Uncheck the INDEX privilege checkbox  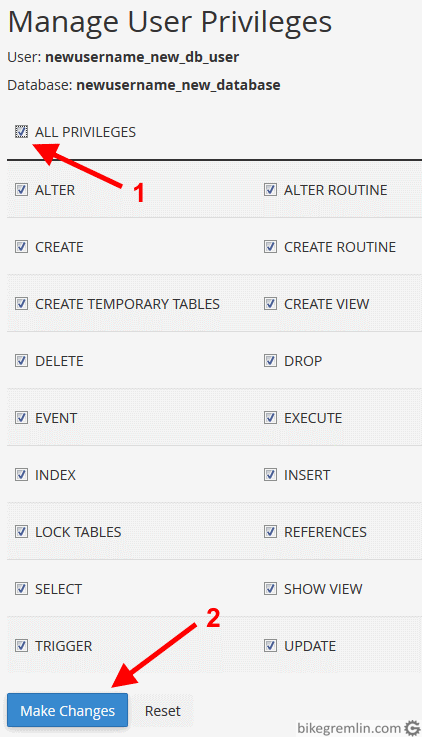tap(21, 474)
